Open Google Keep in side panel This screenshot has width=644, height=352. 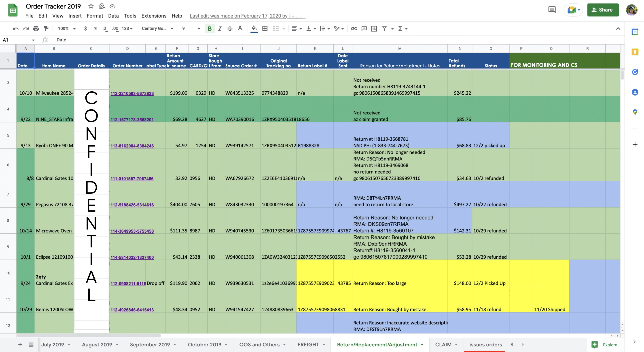pyautogui.click(x=635, y=52)
